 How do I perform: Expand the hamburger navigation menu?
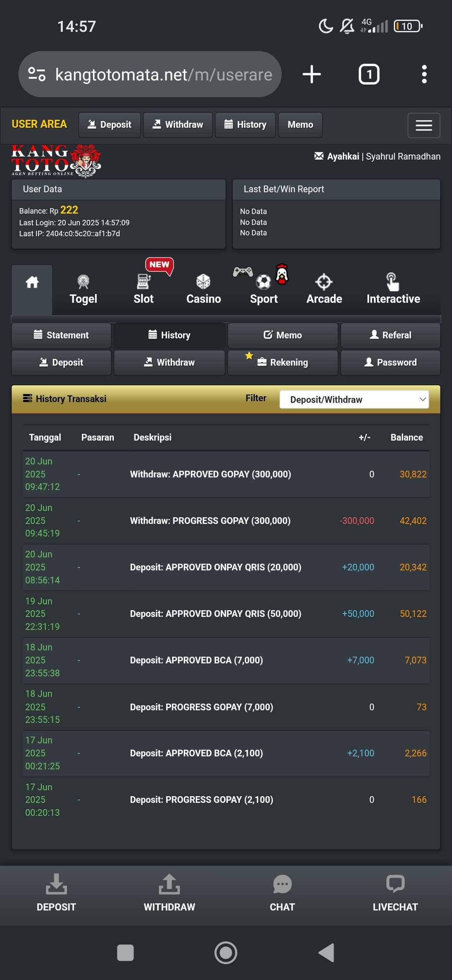tap(424, 125)
